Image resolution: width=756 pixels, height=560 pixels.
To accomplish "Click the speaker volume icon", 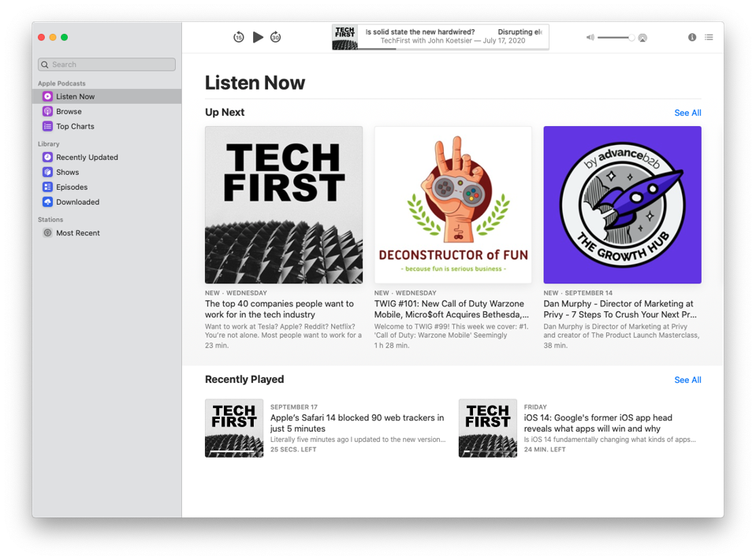I will (590, 37).
